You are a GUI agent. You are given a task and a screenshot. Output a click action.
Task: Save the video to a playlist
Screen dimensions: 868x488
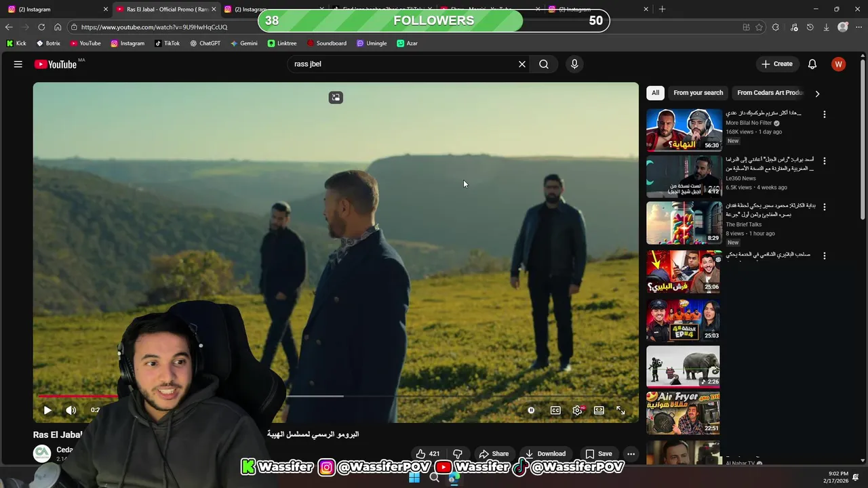(x=599, y=454)
